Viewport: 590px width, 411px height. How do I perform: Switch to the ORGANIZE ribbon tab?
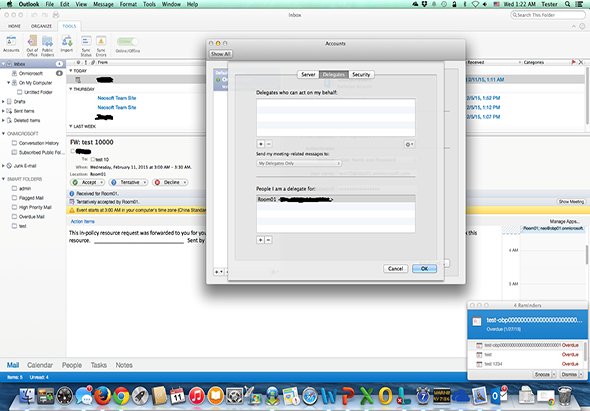41,26
